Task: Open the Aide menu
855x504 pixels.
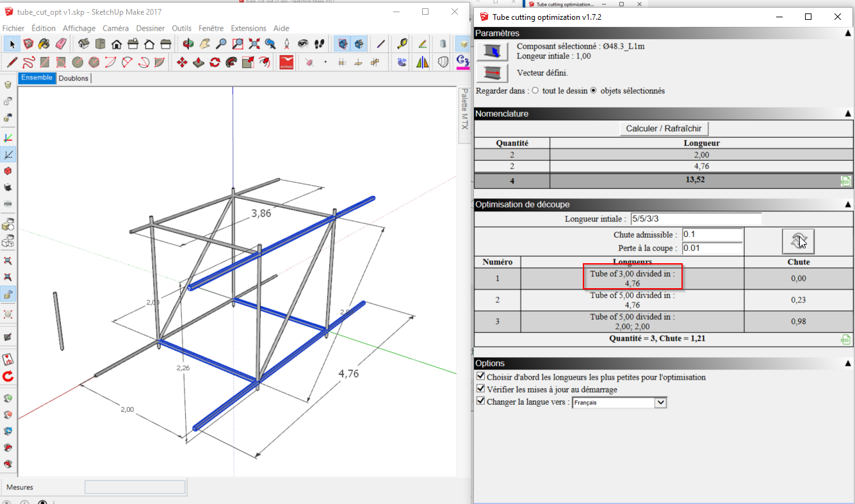Action: coord(281,28)
